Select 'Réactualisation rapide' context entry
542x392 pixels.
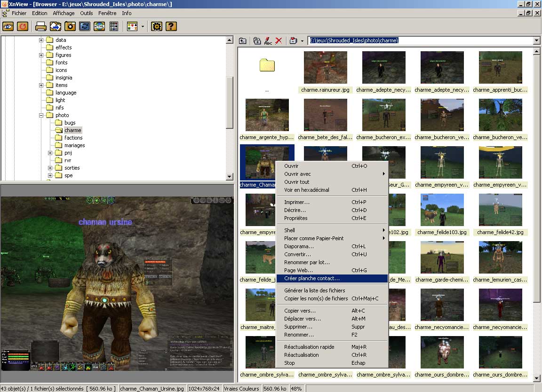(x=332, y=347)
